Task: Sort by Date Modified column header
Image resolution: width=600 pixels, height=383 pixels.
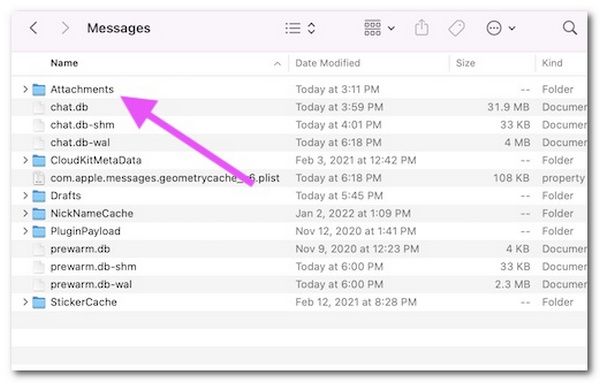Action: pyautogui.click(x=328, y=63)
